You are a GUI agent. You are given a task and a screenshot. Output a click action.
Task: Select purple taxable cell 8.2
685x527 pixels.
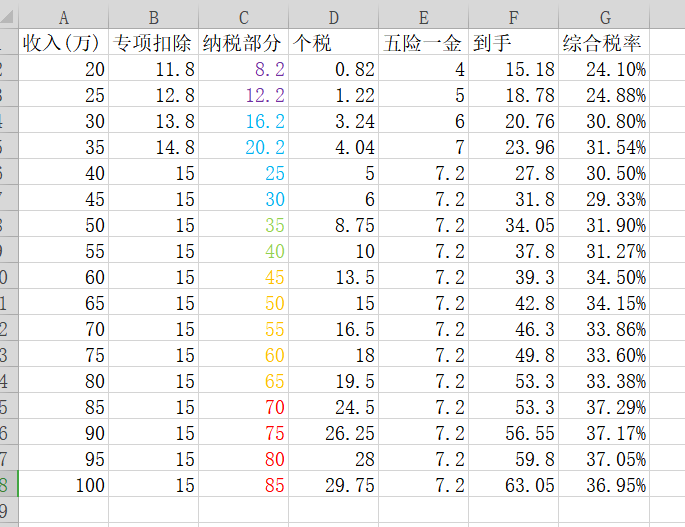(x=243, y=68)
